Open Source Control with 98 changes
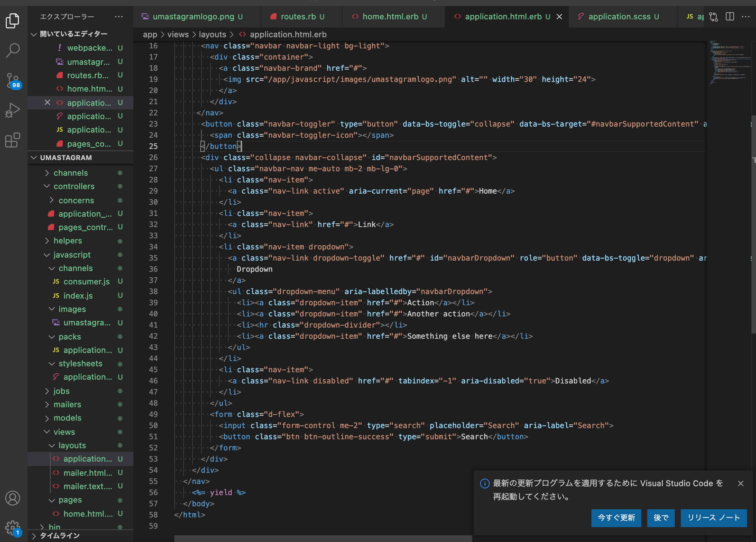 pos(13,80)
